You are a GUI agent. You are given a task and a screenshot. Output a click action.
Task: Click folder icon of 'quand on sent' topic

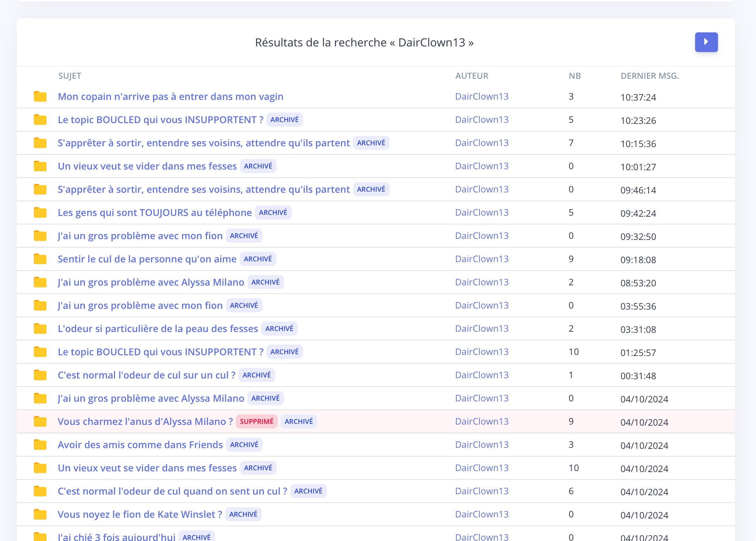tap(40, 491)
